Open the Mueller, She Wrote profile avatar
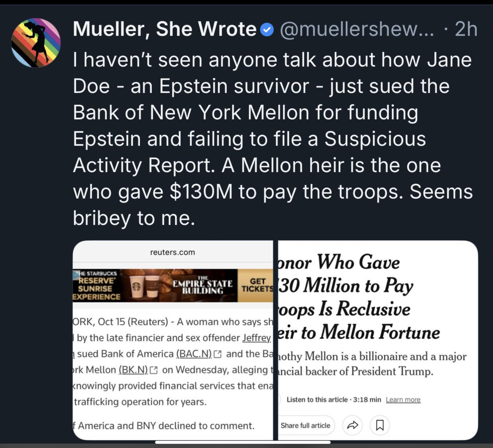493x448 pixels. [36, 43]
